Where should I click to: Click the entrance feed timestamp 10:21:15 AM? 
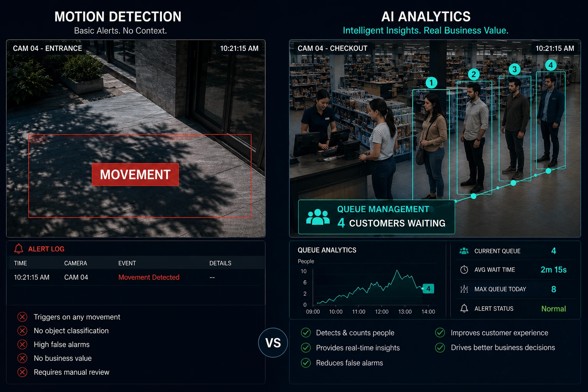click(x=239, y=48)
